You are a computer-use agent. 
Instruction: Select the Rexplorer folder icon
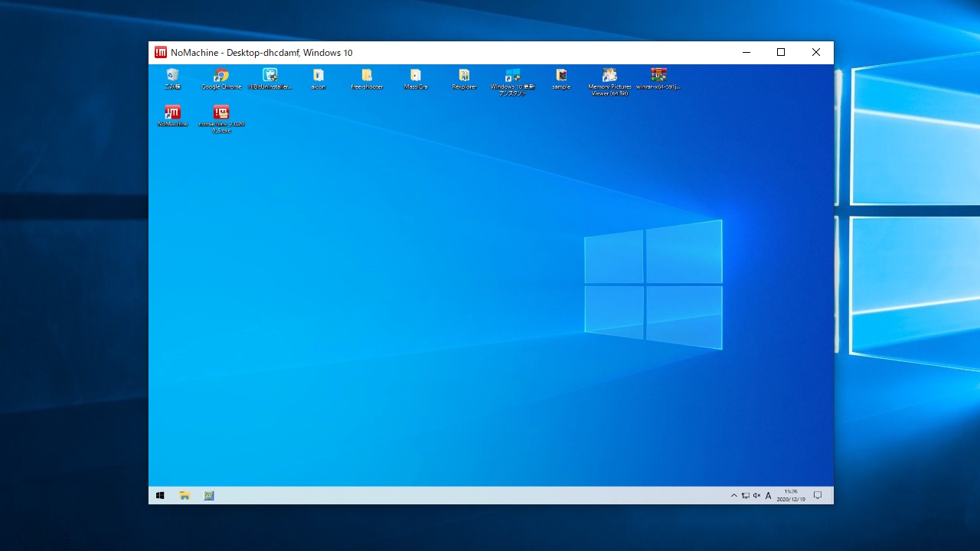[464, 79]
